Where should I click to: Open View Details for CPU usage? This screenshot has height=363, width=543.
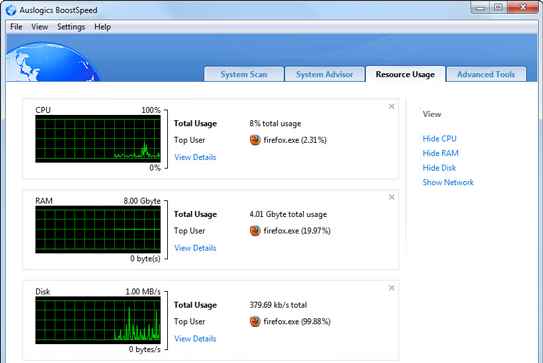pos(195,157)
